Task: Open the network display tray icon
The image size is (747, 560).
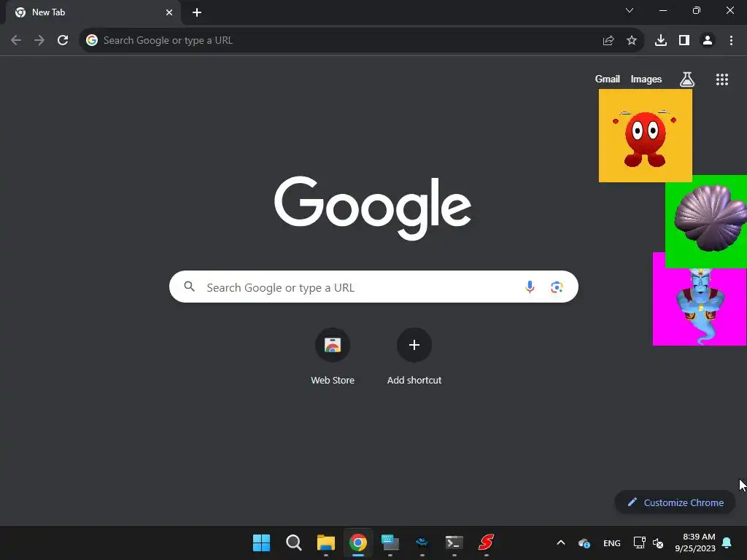Action: click(639, 542)
